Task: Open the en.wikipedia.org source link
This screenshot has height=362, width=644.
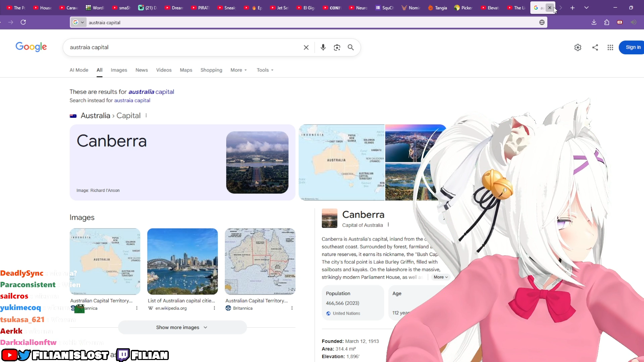Action: 171,308
